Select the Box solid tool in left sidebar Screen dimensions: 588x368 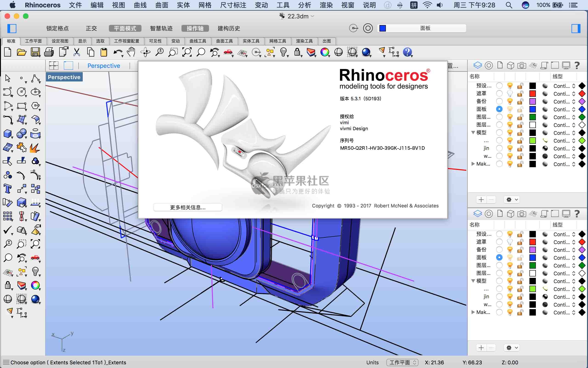coord(8,134)
